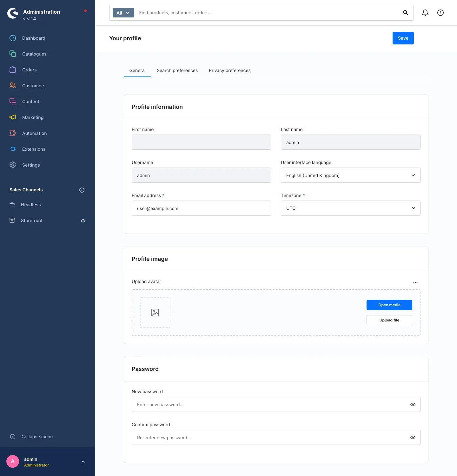Viewport: 457px width, 476px height.
Task: Click the Upload file button
Action: [389, 320]
